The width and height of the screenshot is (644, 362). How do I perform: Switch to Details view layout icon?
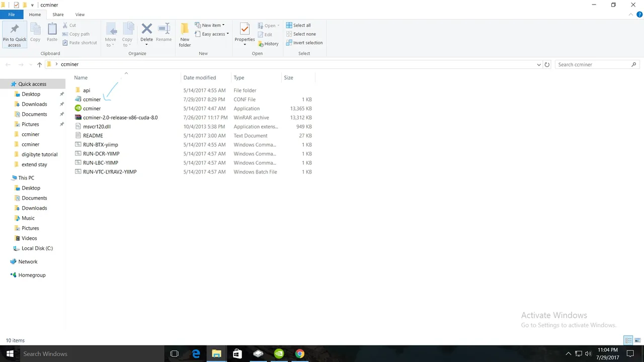tap(628, 340)
